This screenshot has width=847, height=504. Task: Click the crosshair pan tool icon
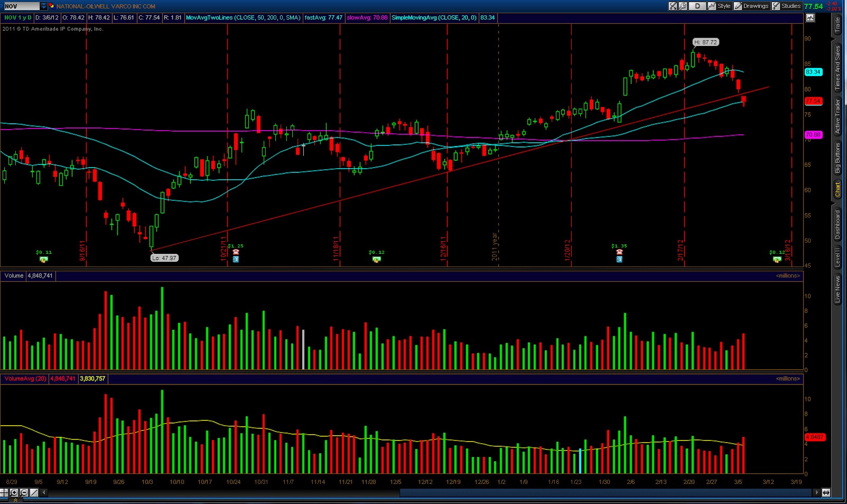4,492
